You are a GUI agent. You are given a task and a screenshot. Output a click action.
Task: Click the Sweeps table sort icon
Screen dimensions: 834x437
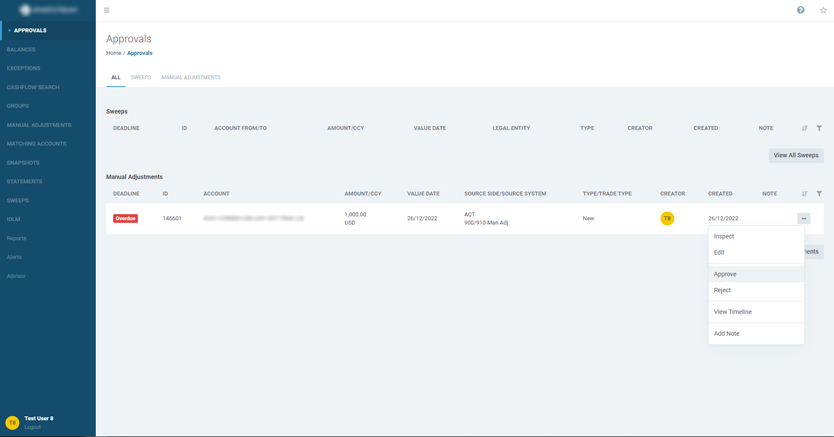[x=805, y=128]
